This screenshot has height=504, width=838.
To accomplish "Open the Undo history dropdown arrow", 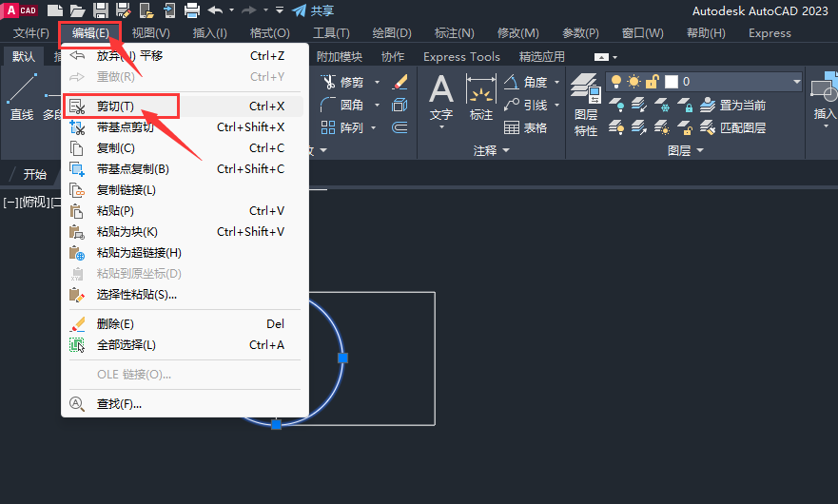I will [x=231, y=10].
